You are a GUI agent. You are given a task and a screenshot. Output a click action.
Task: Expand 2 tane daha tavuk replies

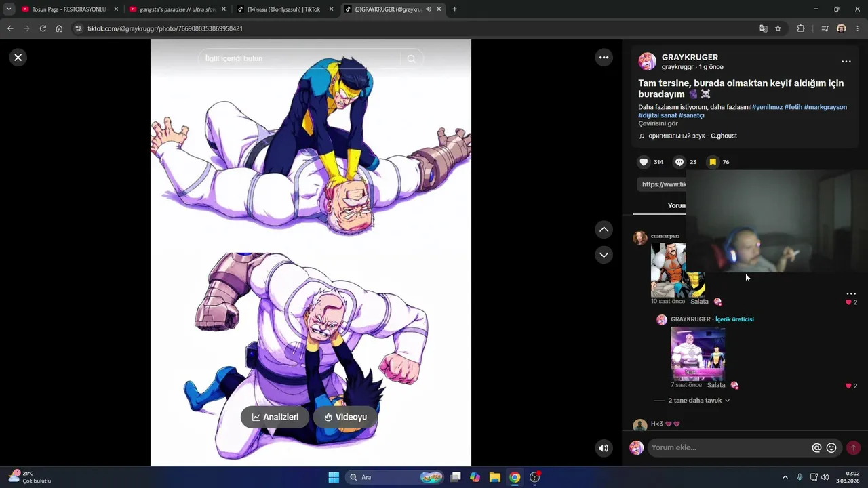(x=698, y=401)
